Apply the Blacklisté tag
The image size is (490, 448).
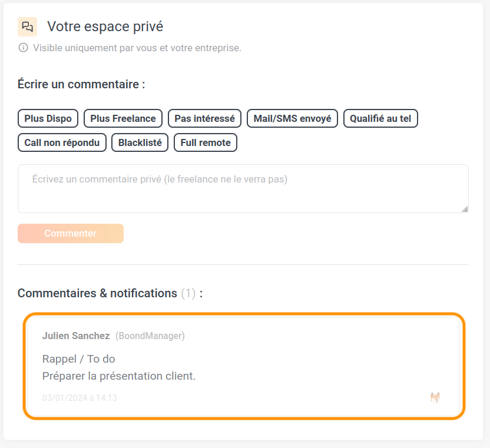point(140,142)
